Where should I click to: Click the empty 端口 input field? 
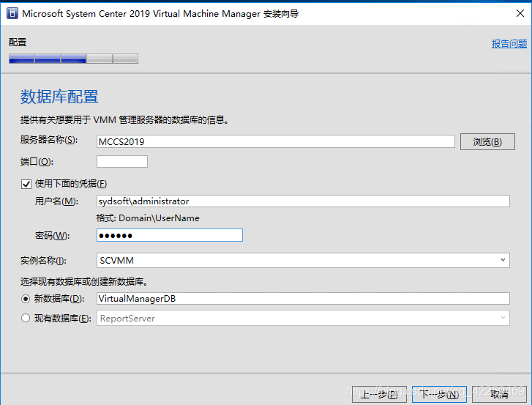coord(122,161)
